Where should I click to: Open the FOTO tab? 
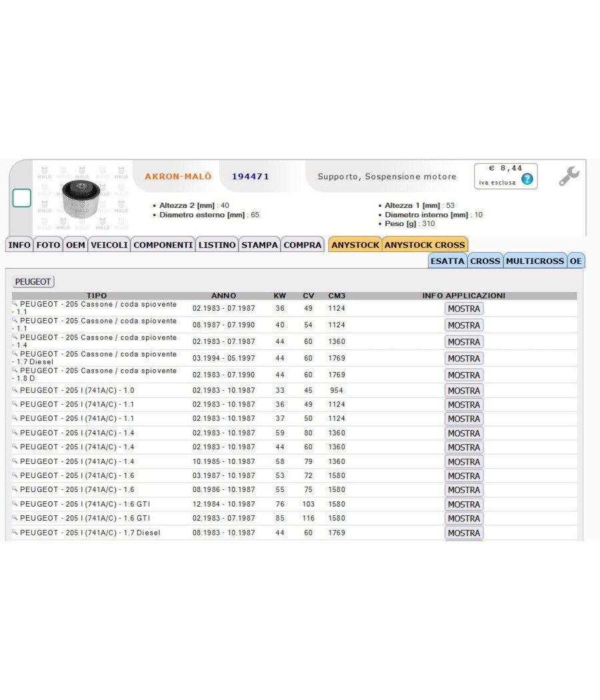(48, 245)
